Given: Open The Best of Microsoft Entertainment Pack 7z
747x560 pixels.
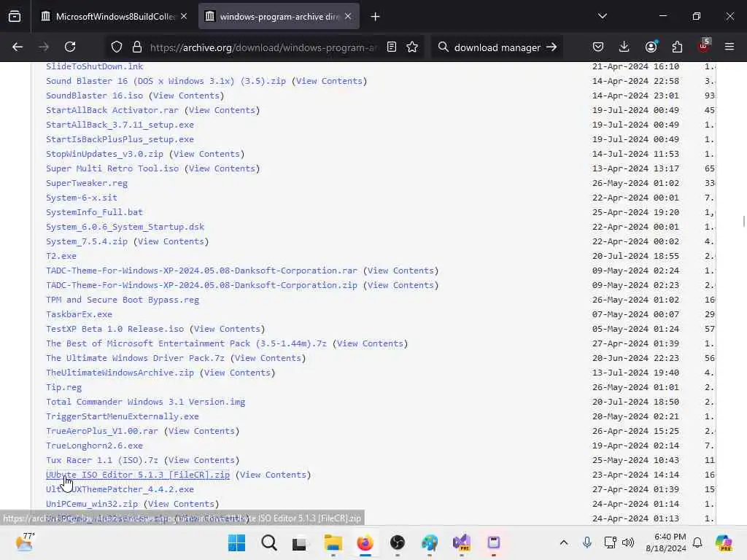Looking at the screenshot, I should click(x=186, y=344).
